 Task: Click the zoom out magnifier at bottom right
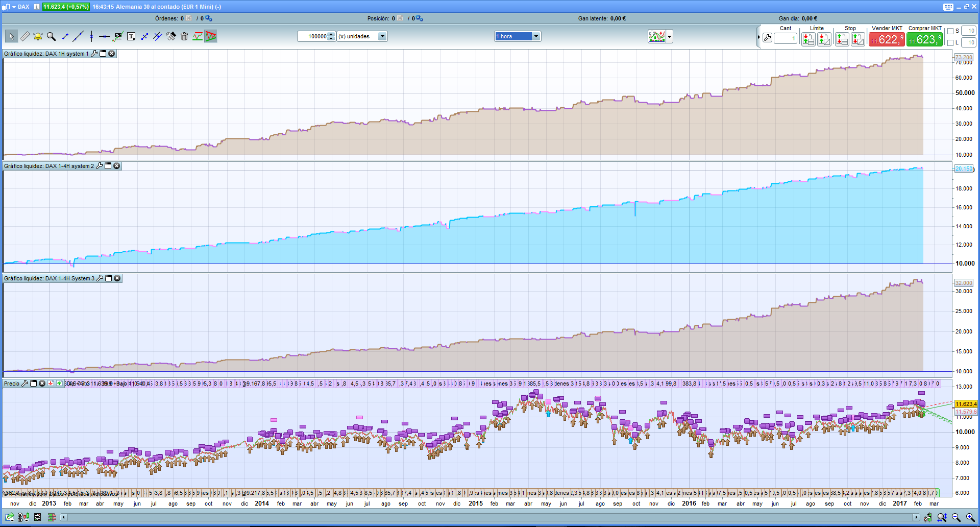956,517
